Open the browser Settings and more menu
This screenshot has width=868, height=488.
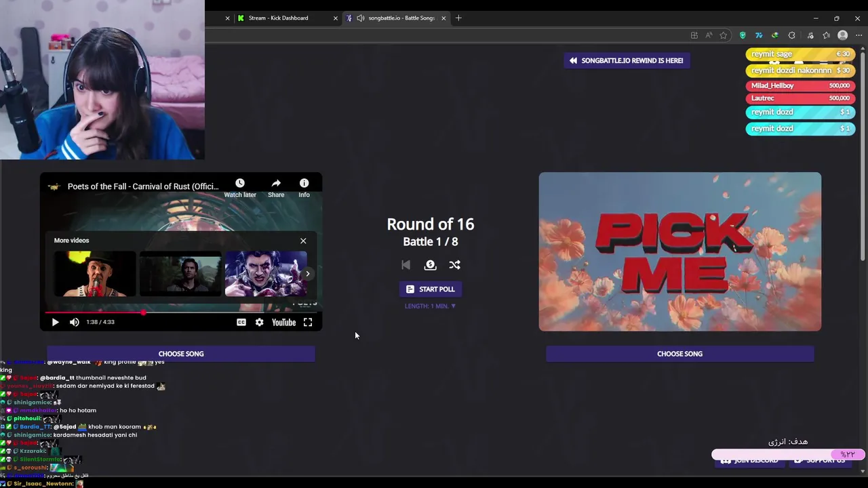tap(859, 35)
